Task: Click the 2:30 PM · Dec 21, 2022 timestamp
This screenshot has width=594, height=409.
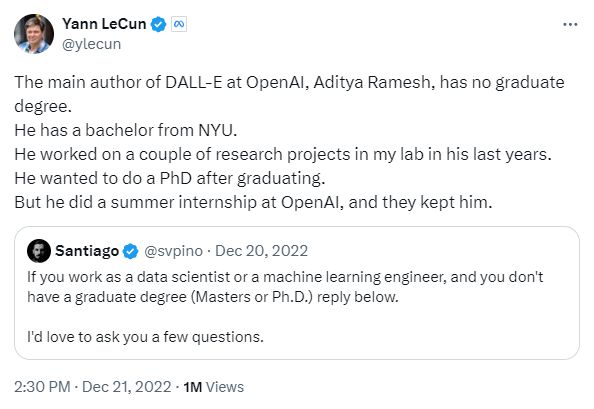Action: point(93,387)
